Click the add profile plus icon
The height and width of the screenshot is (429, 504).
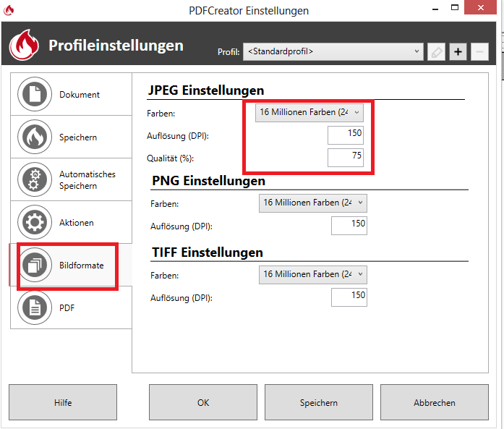[x=458, y=51]
